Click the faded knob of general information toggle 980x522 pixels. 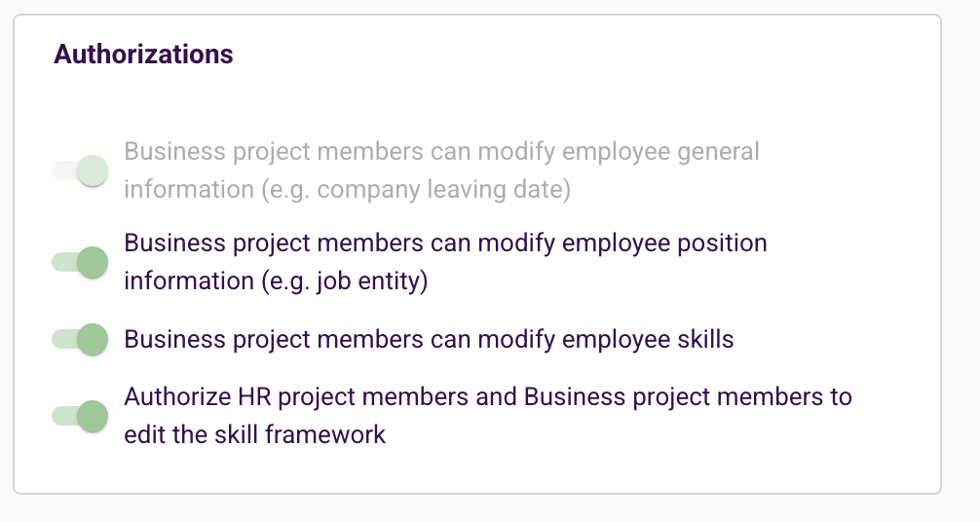point(93,170)
